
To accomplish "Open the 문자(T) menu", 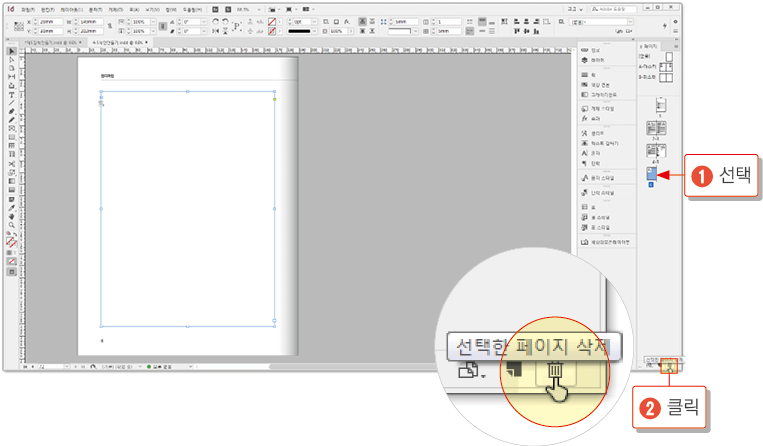I will pos(96,9).
